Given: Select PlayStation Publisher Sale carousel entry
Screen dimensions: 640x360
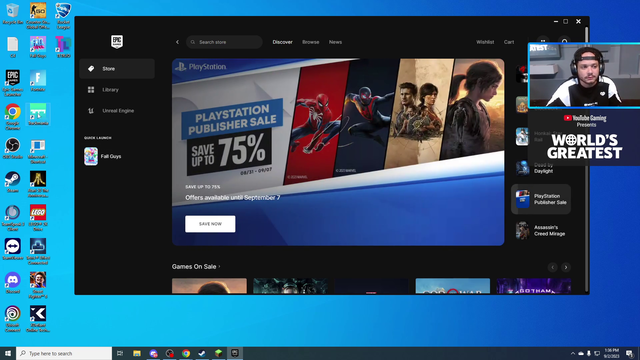Looking at the screenshot, I should point(541,199).
